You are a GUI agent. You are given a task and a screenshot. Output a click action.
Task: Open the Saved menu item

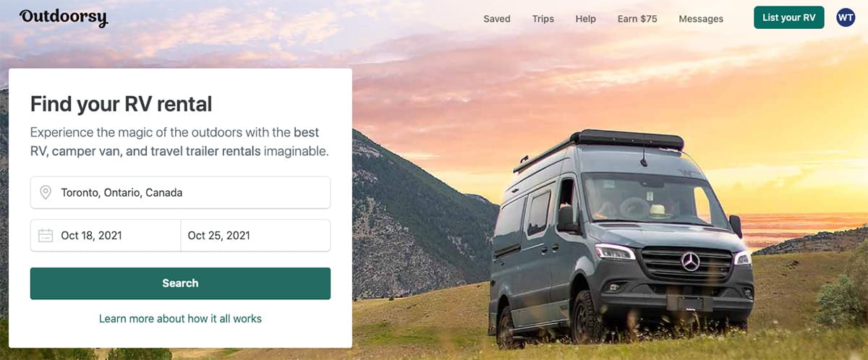coord(497,19)
